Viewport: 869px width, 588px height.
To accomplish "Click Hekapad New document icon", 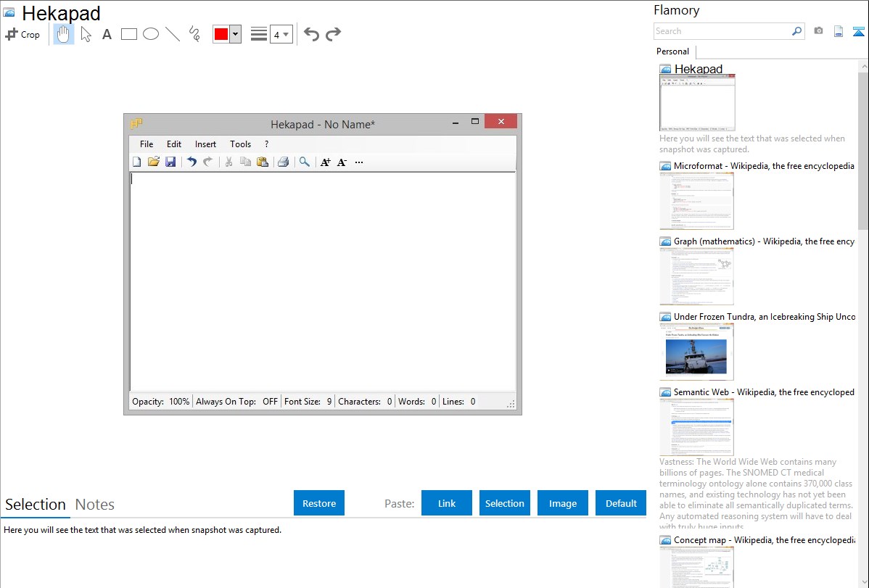I will (x=137, y=162).
